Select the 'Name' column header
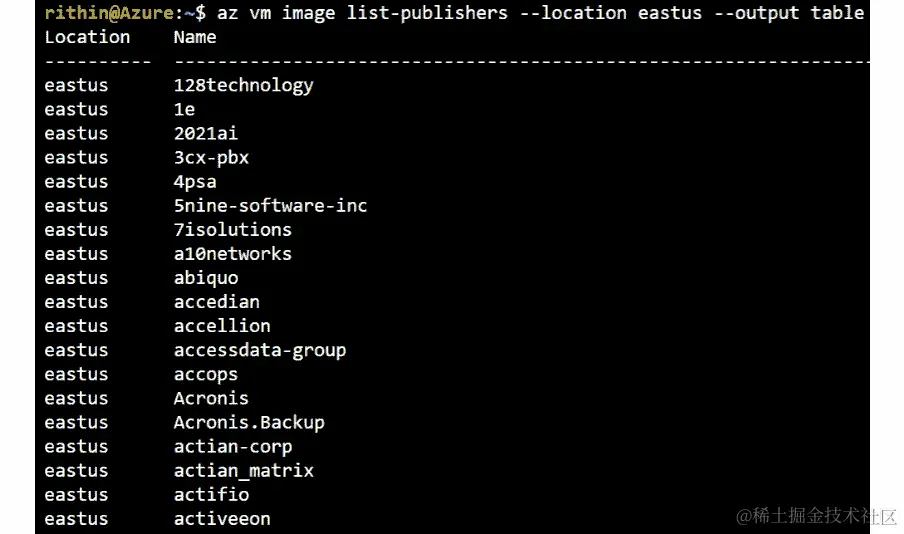 point(195,37)
